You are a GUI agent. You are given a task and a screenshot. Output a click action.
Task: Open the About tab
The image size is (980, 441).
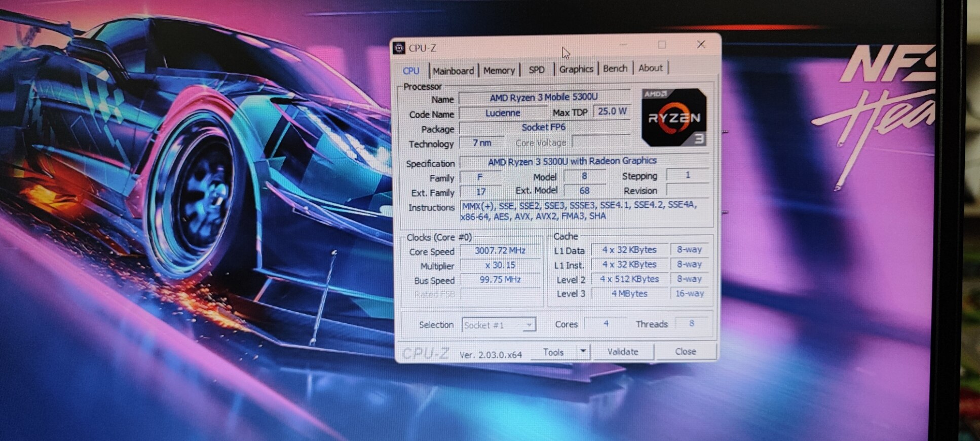tap(651, 68)
